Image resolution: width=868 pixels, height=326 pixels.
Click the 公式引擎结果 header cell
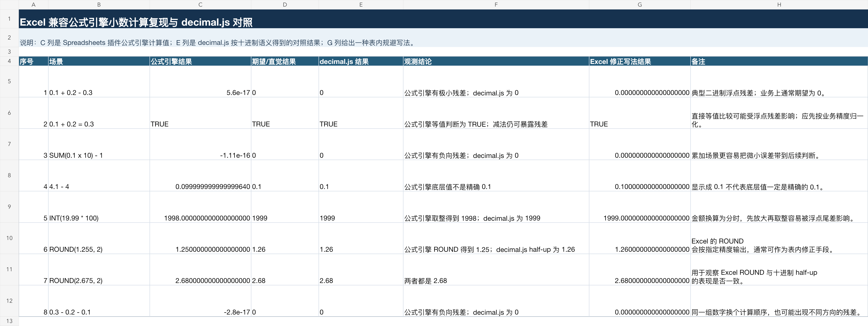(x=200, y=61)
